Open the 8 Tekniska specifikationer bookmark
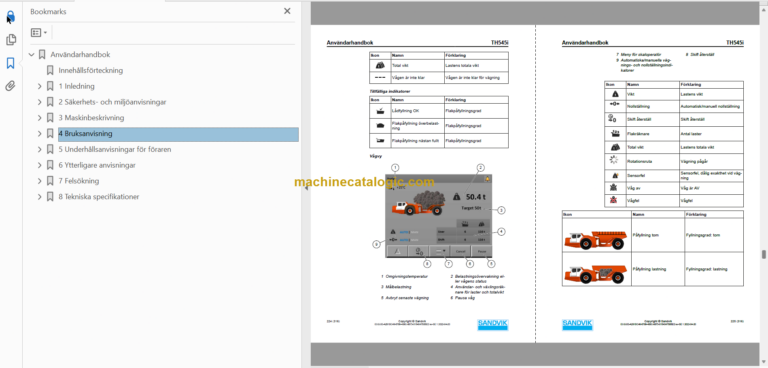The image size is (768, 368). click(98, 196)
